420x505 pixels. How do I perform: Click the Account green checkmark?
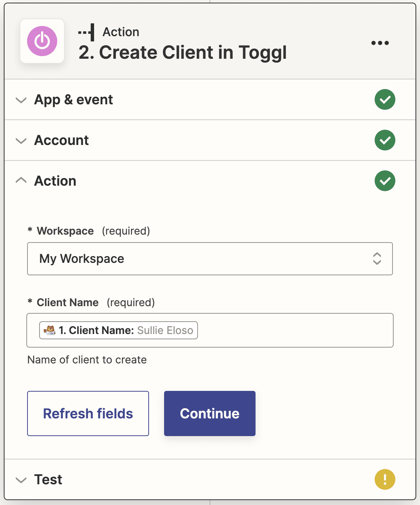385,140
